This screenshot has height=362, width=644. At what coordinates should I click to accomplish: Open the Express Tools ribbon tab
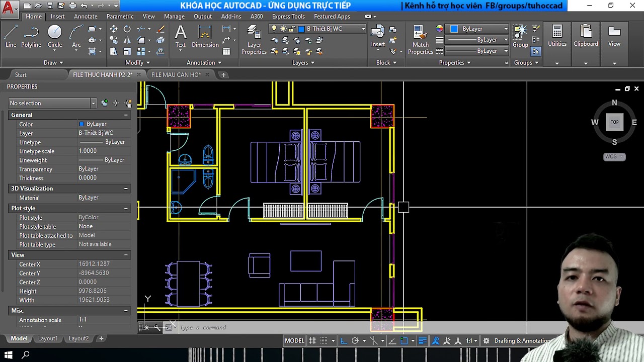click(288, 17)
